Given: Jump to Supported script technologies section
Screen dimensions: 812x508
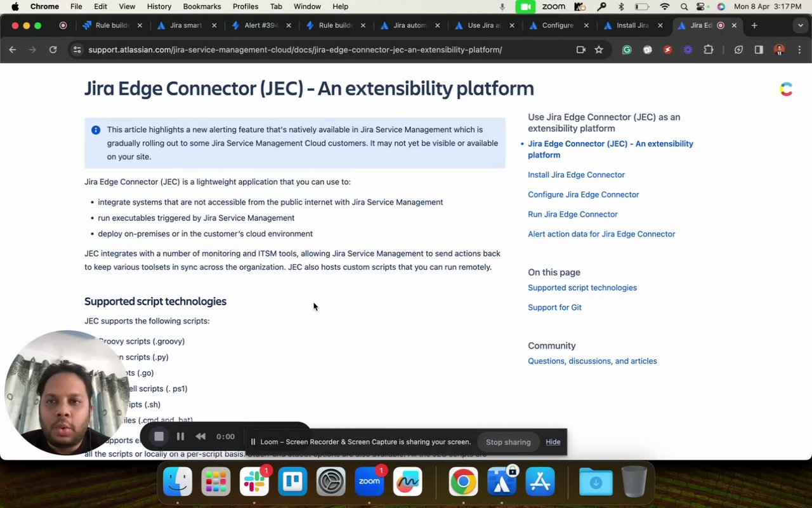Looking at the screenshot, I should point(582,288).
